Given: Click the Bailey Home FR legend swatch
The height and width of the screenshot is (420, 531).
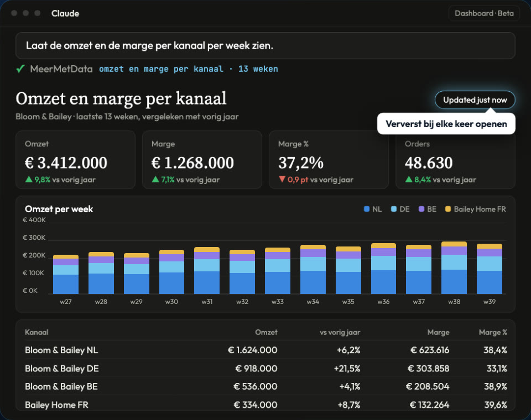Looking at the screenshot, I should point(447,209).
